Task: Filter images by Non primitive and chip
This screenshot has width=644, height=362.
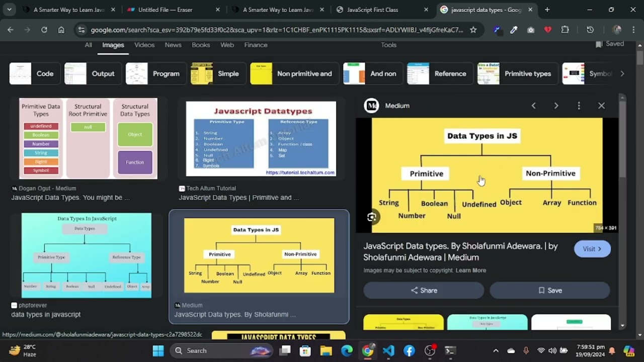Action: 294,73
